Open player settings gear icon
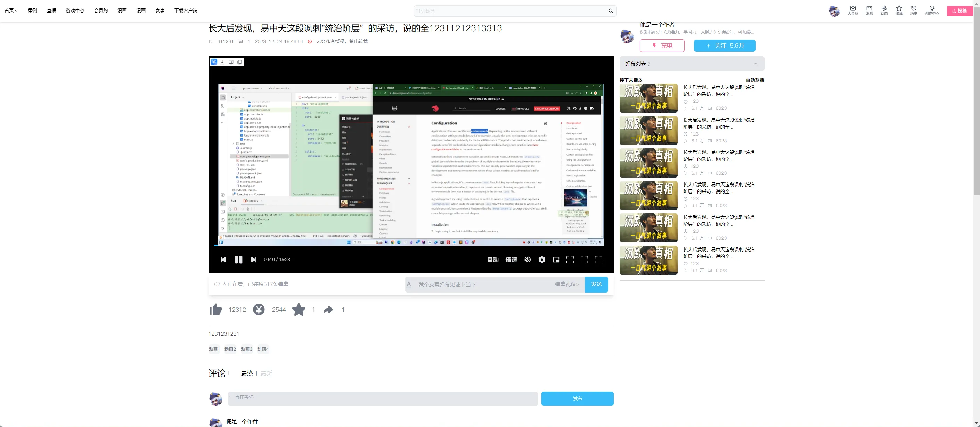The image size is (980, 427). pos(542,260)
